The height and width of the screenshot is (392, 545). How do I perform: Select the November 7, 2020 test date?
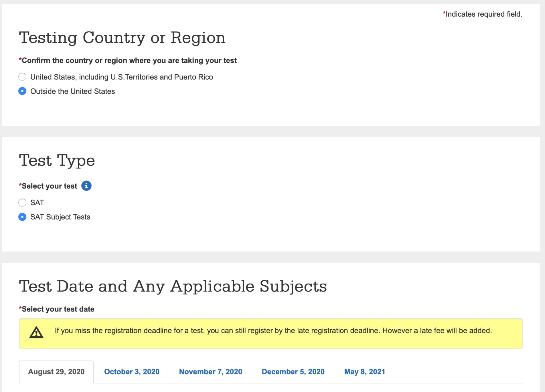(x=210, y=372)
